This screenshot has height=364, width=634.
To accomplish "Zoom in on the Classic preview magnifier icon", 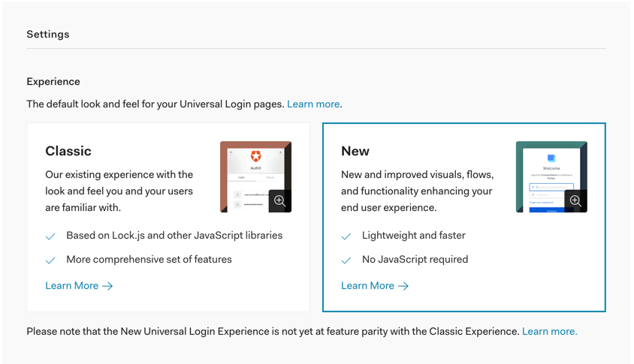I will click(279, 201).
